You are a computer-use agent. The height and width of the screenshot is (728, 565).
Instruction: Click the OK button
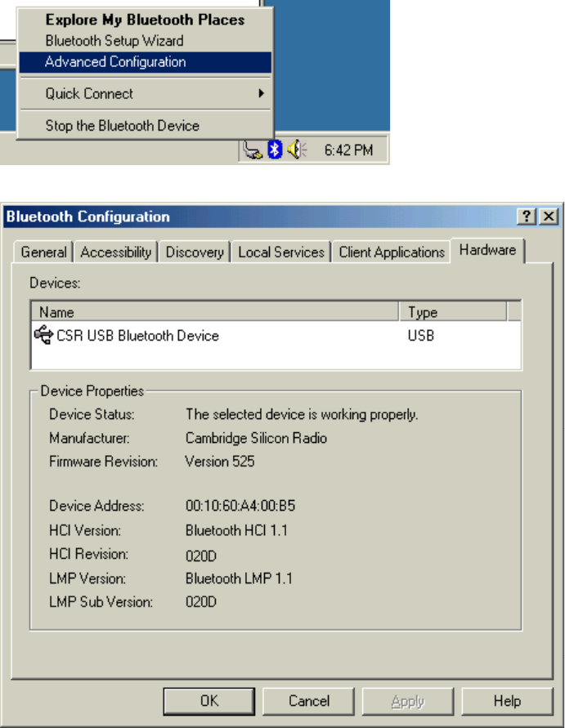[x=209, y=701]
